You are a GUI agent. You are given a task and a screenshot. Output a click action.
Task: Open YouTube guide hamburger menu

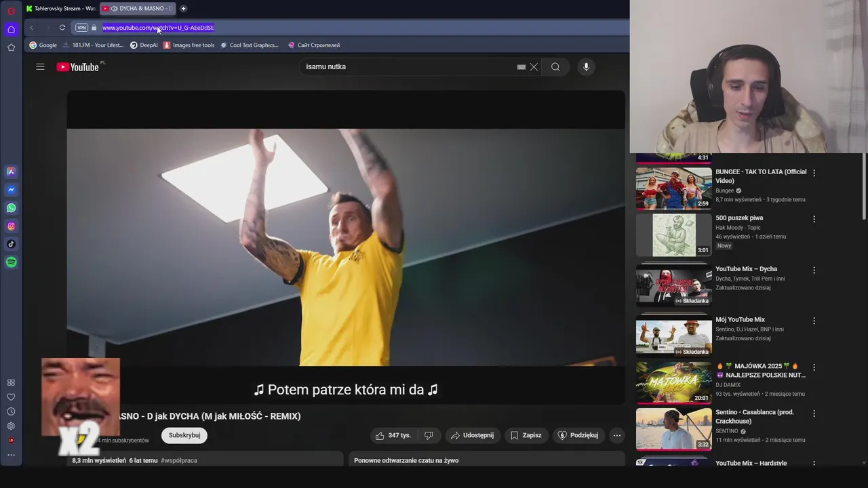click(x=40, y=66)
